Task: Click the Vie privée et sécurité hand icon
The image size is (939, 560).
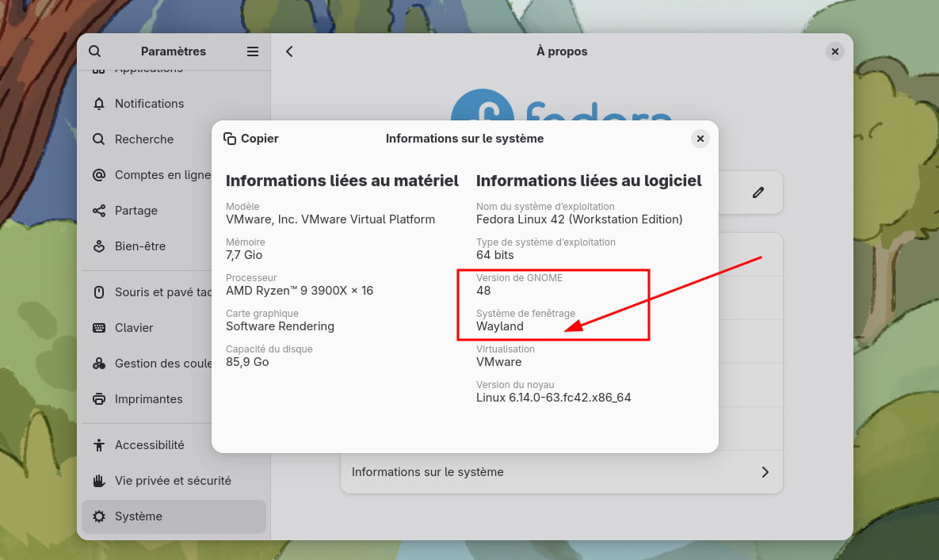Action: tap(99, 481)
